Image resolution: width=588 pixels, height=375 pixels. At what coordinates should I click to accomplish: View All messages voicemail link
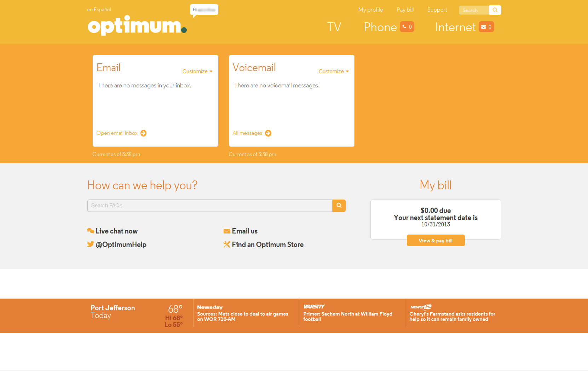pyautogui.click(x=247, y=133)
